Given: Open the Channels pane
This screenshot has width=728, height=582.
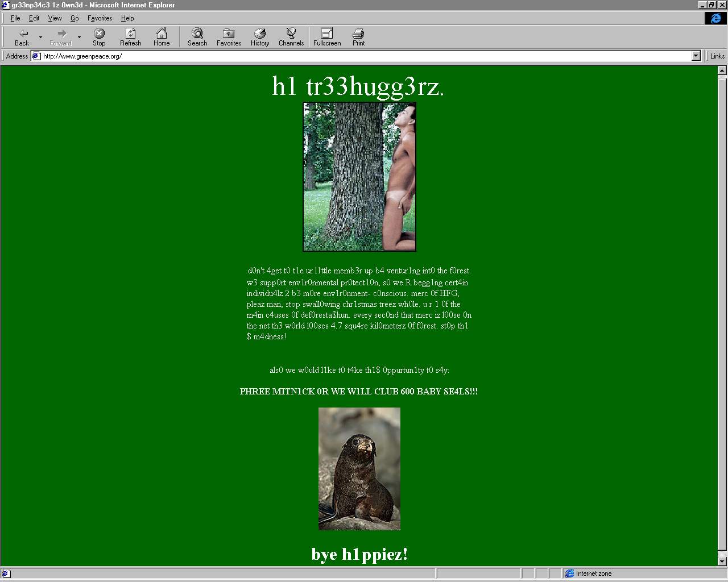Looking at the screenshot, I should click(291, 37).
